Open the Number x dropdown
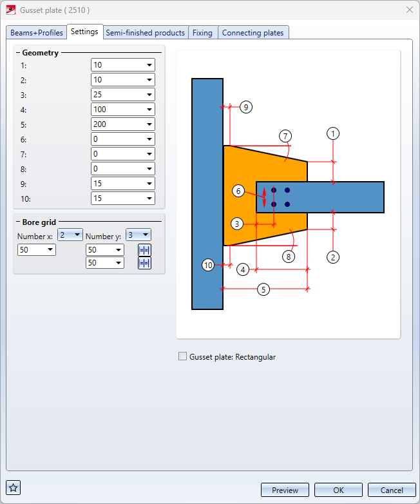Screen dimensions: 420x504 click(70, 235)
